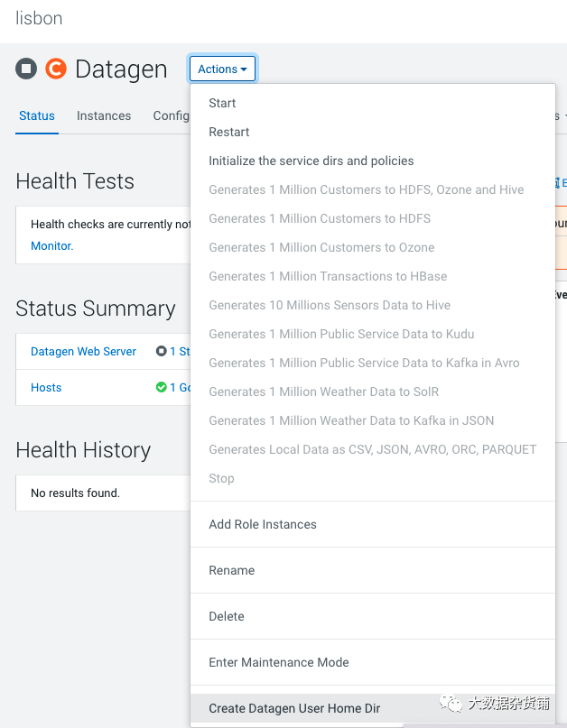
Task: Open the Datagen Web Server link
Action: [x=83, y=352]
